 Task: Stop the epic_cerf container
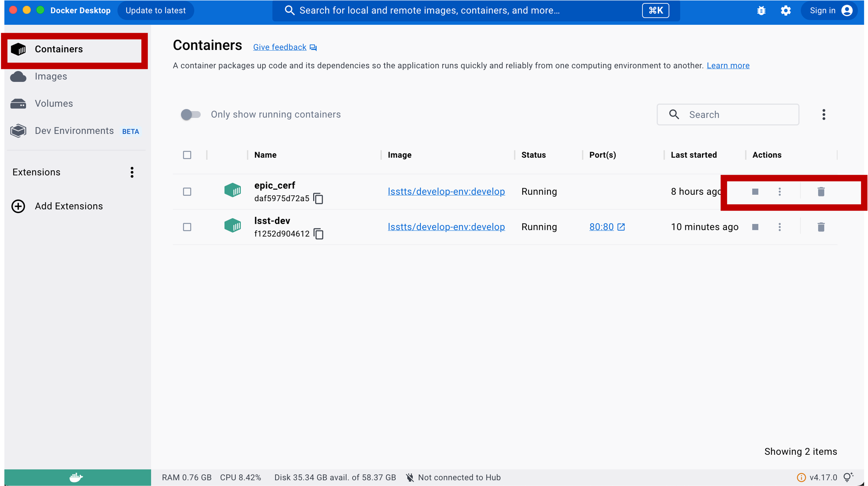click(x=755, y=192)
